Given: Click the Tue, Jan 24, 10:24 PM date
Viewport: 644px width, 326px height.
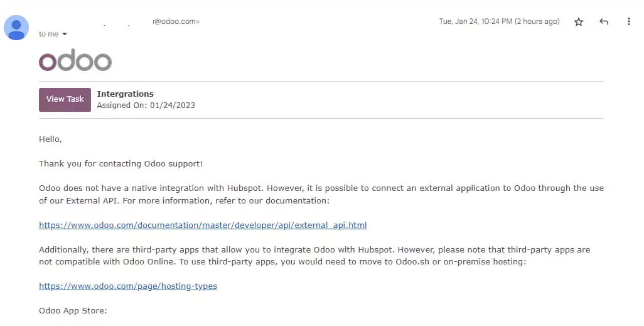Looking at the screenshot, I should pyautogui.click(x=476, y=21).
